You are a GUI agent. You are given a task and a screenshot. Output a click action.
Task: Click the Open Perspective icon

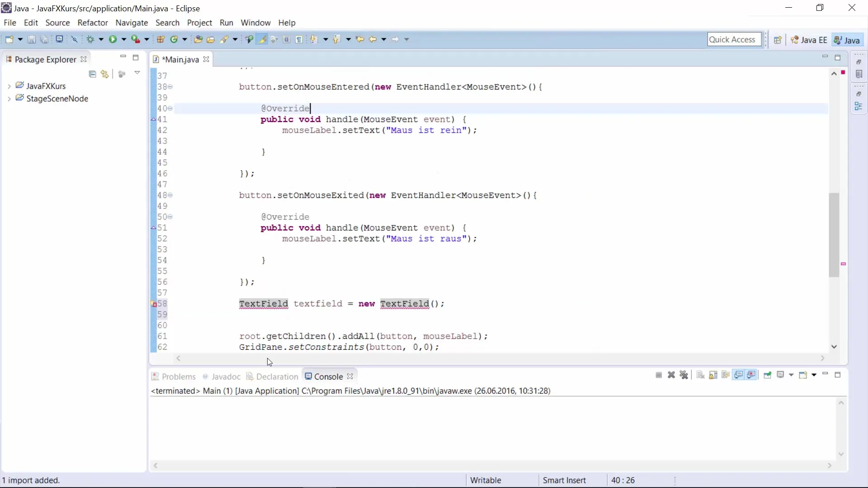(778, 40)
